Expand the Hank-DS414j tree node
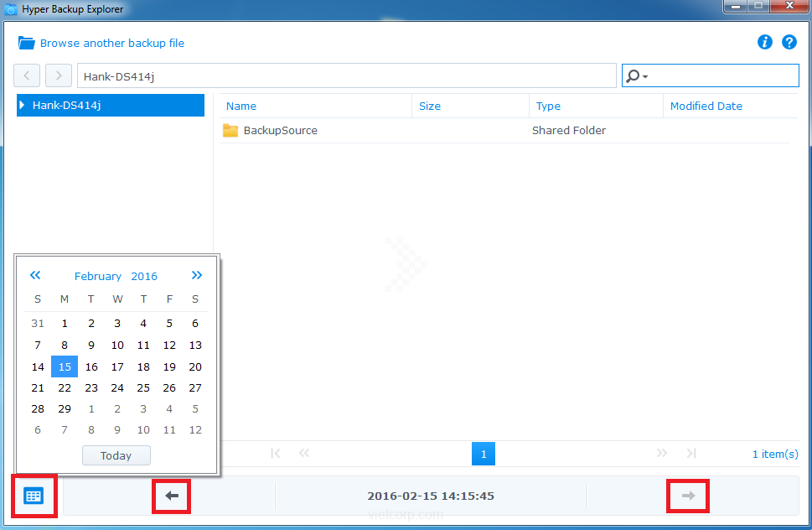The height and width of the screenshot is (530, 812). point(22,105)
